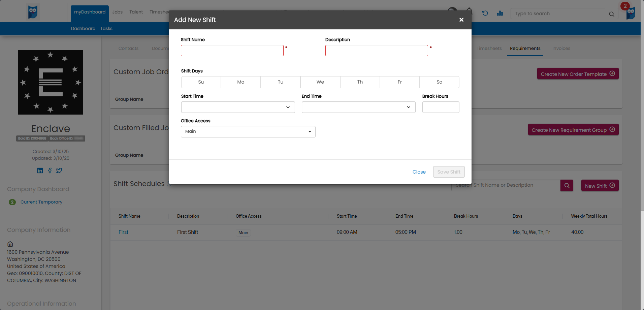Toggle the Sa shift day

[x=439, y=82]
